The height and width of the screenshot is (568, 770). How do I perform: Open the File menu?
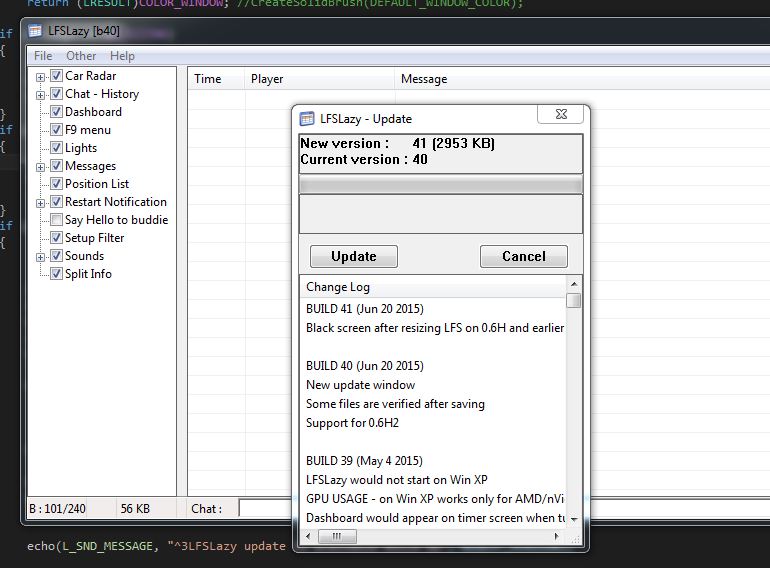43,56
